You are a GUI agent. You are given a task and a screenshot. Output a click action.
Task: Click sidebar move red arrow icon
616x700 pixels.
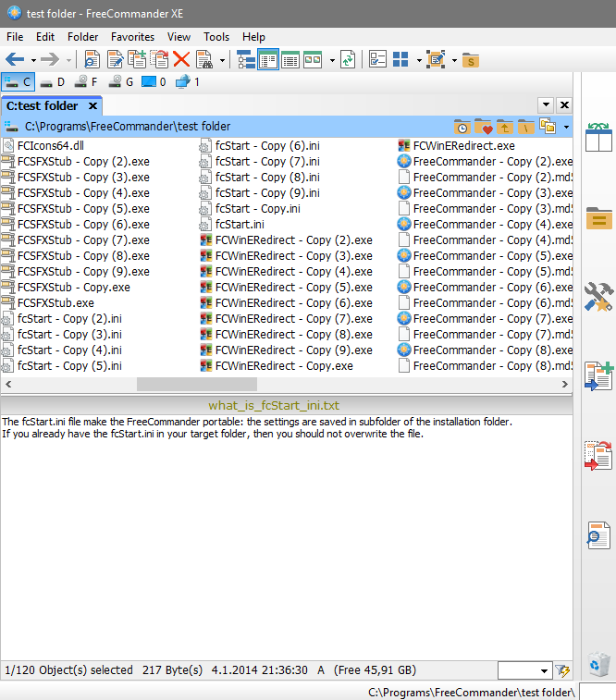point(598,455)
